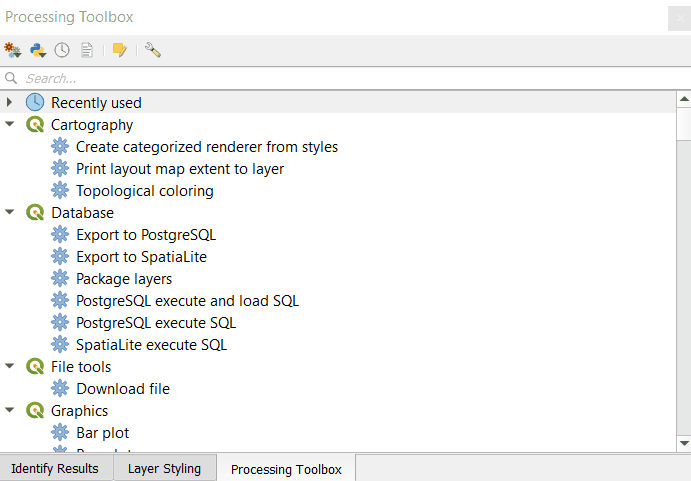691x481 pixels.
Task: Select 'Create categorized renderer from styles' text
Action: (x=207, y=147)
